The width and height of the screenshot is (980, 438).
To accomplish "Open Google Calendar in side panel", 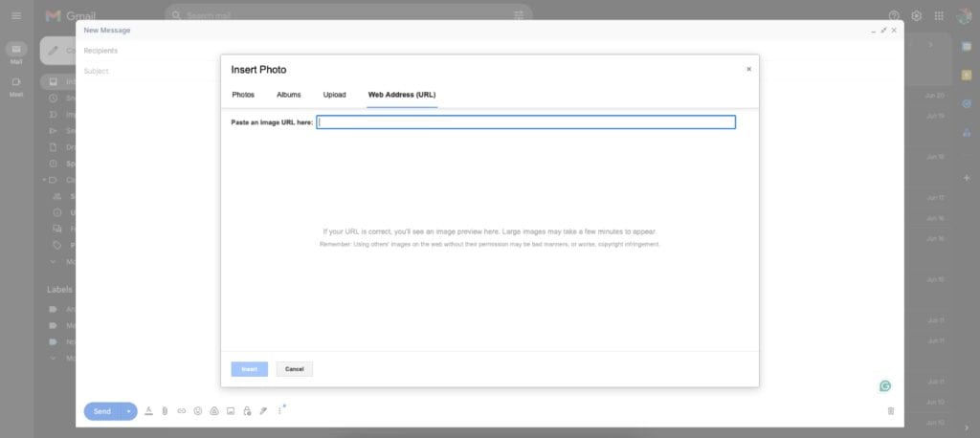I will click(x=967, y=46).
